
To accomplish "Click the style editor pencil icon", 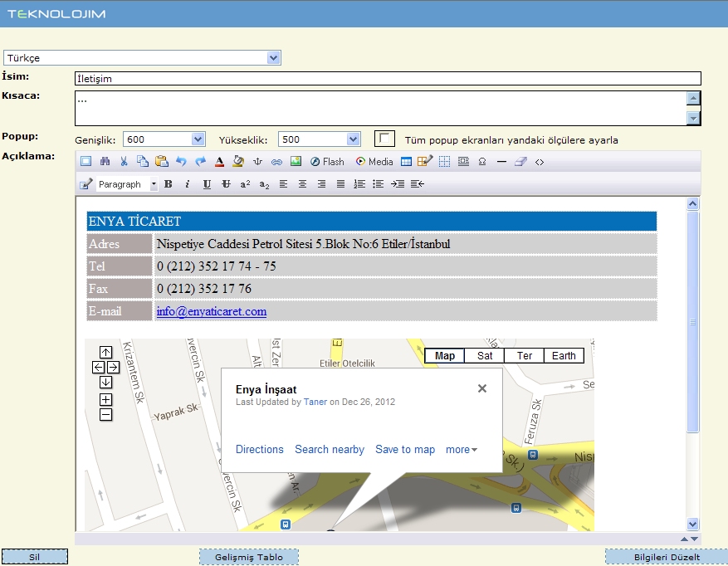I will click(x=86, y=184).
